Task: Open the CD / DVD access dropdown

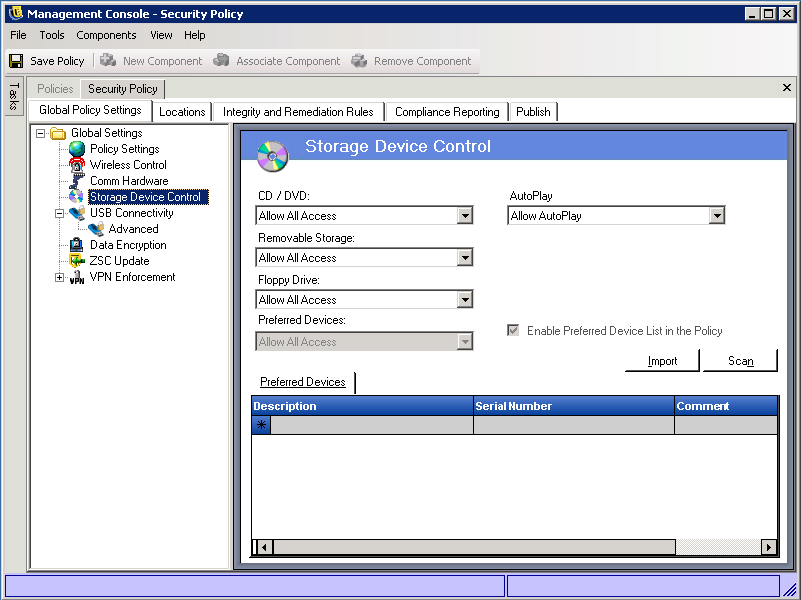Action: tap(464, 216)
